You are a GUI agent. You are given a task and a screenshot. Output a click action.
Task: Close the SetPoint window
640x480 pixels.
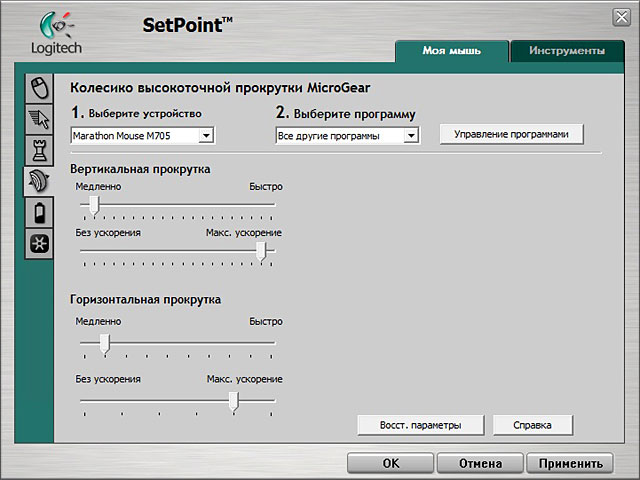click(x=622, y=18)
